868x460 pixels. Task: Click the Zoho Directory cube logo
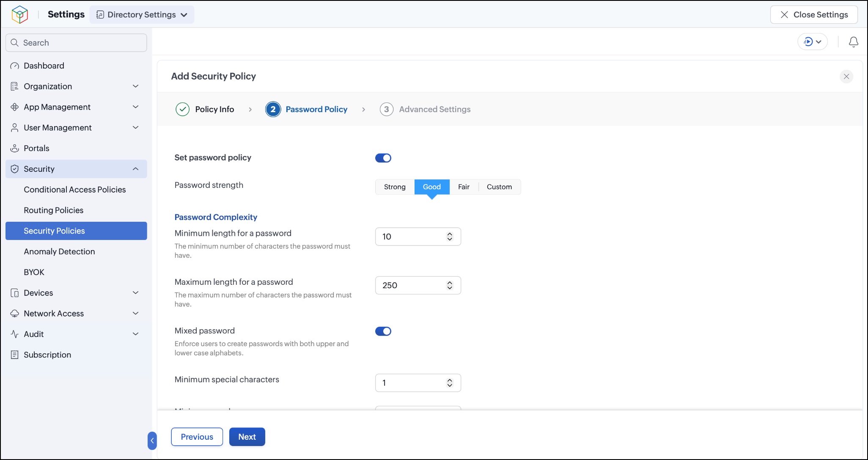(x=20, y=14)
